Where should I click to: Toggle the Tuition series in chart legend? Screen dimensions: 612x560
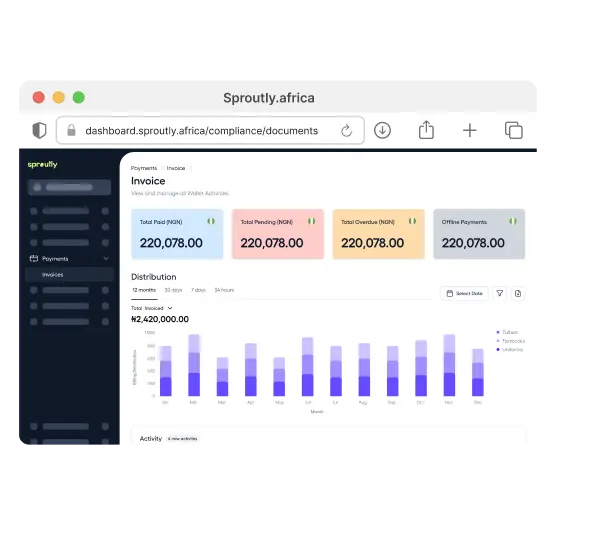point(508,332)
